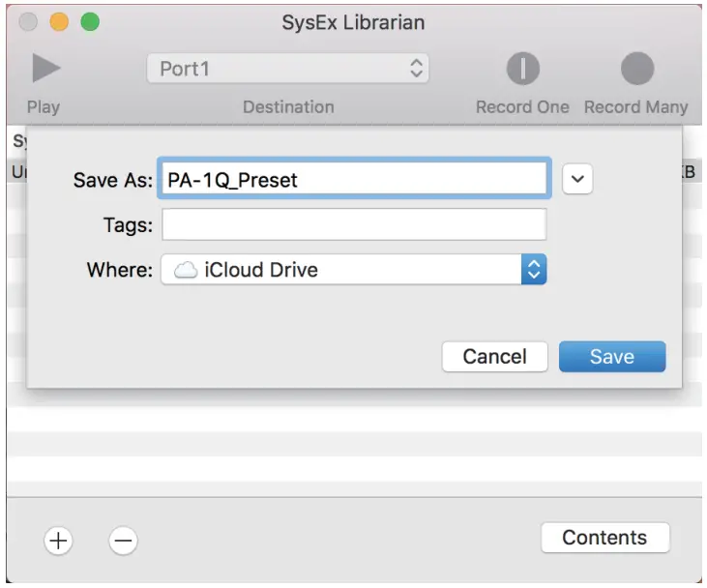Viewport: 707px width, 588px height.
Task: Remove entry with the minus button
Action: point(123,541)
